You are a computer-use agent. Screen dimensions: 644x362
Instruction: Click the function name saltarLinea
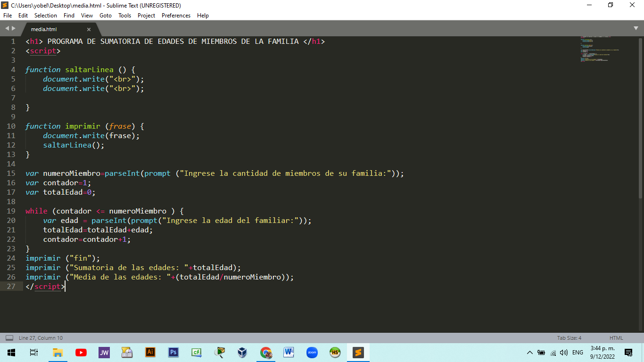89,70
